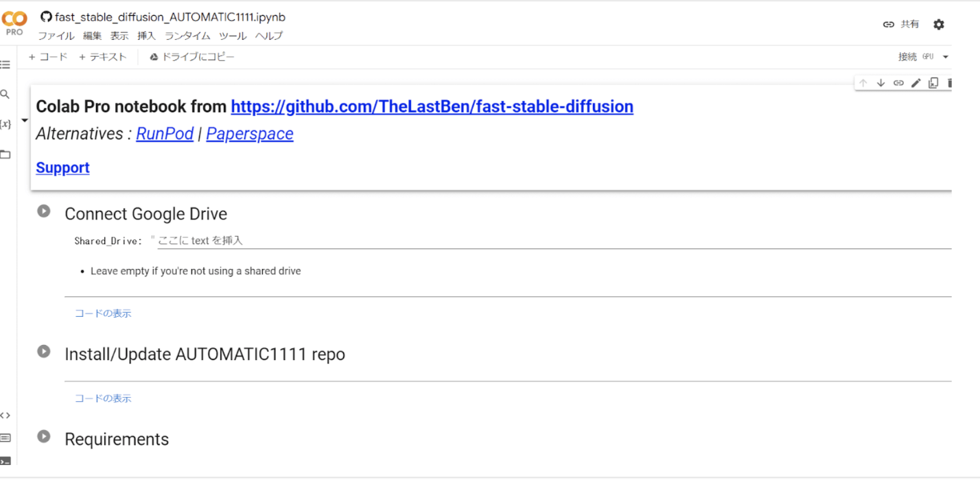Open the RunPod link

point(165,134)
